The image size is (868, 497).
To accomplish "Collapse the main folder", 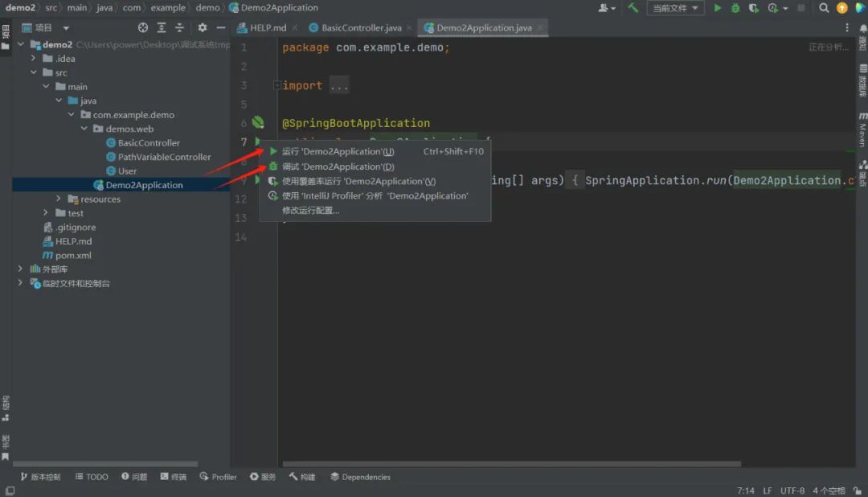I will click(x=46, y=86).
